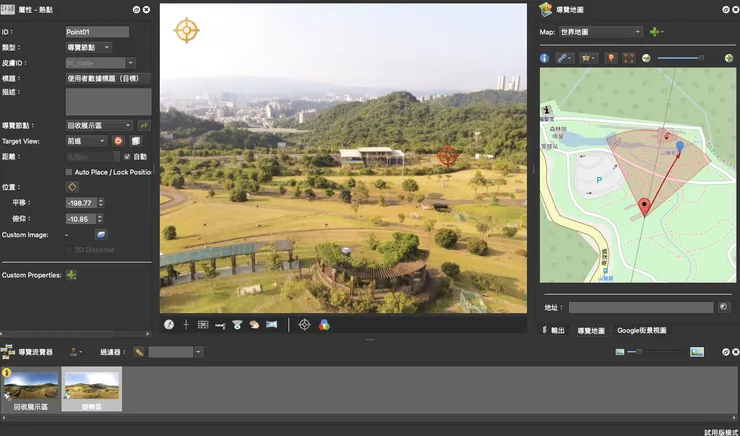740x436 pixels.
Task: Click the color wheel icon in viewer toolbar
Action: 324,325
